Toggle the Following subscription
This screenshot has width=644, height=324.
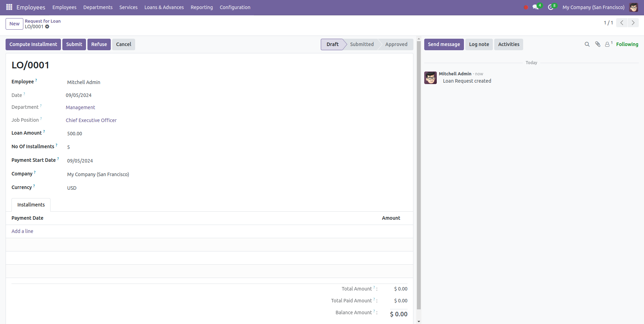pos(627,44)
